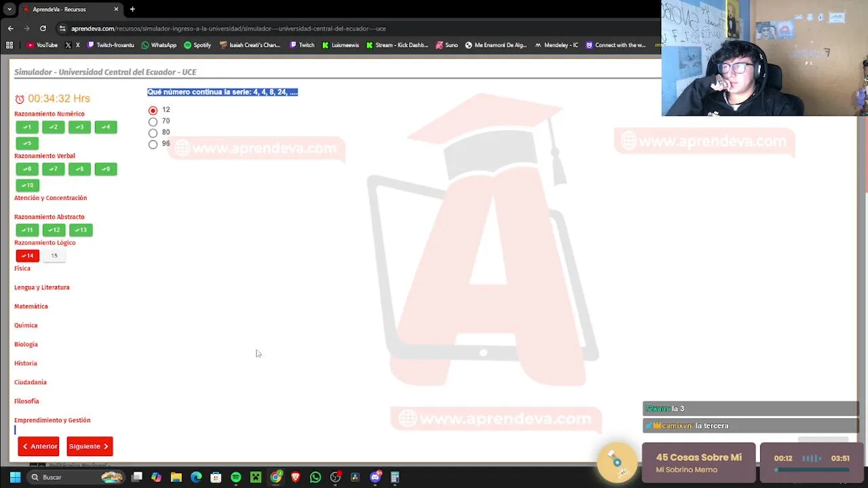Click the Matemática section label
The height and width of the screenshot is (488, 868).
(x=31, y=306)
